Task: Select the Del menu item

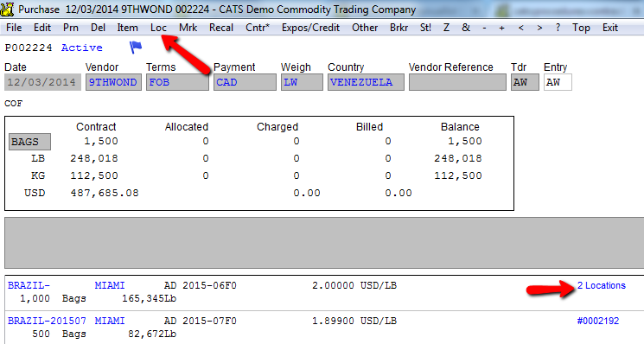Action: point(99,28)
